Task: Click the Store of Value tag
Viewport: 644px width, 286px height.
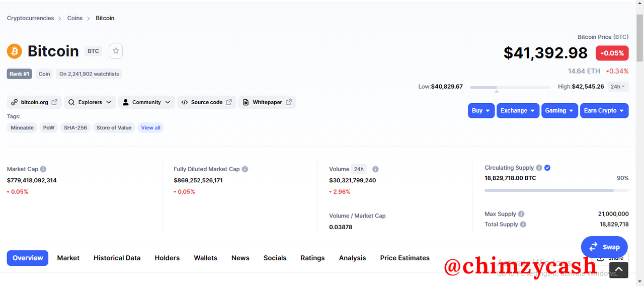Action: pyautogui.click(x=114, y=128)
